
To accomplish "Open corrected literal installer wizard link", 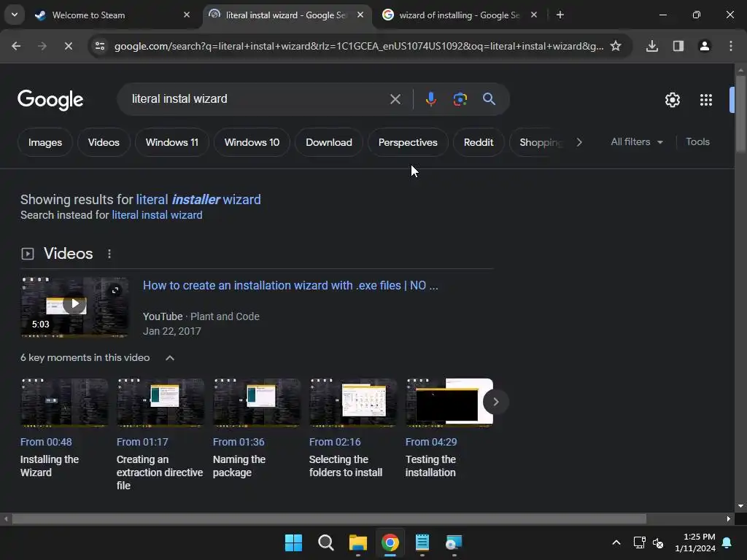I will pos(198,200).
